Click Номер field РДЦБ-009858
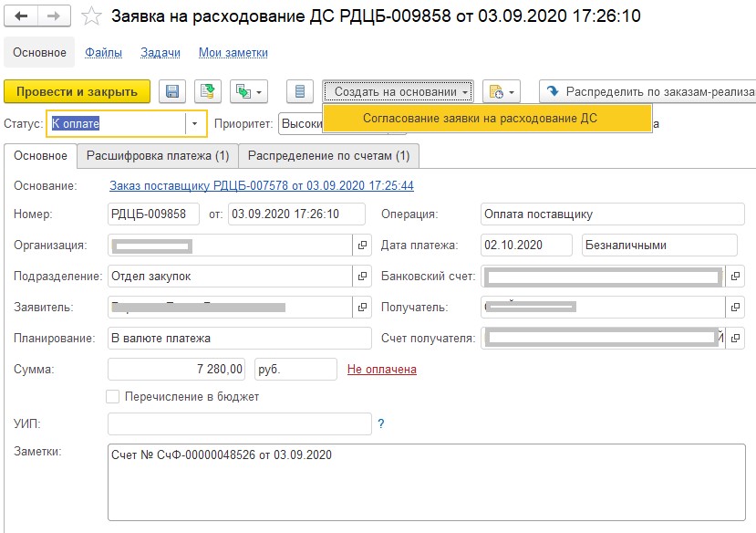 [x=153, y=214]
